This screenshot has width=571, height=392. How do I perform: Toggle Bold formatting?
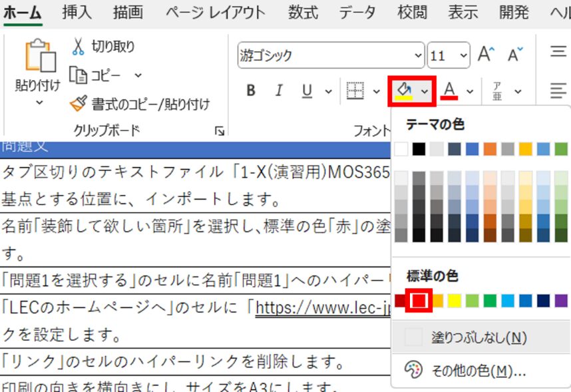(x=250, y=91)
